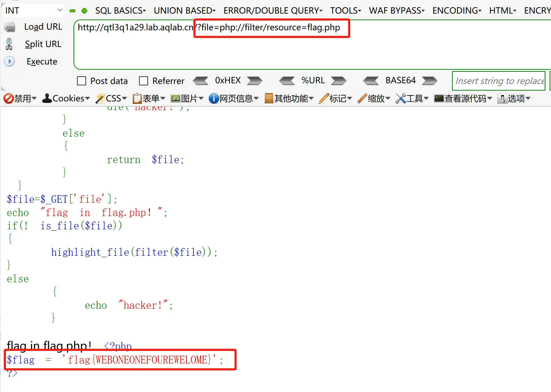Click the green plus icon
This screenshot has height=392, width=551.
[84, 11]
